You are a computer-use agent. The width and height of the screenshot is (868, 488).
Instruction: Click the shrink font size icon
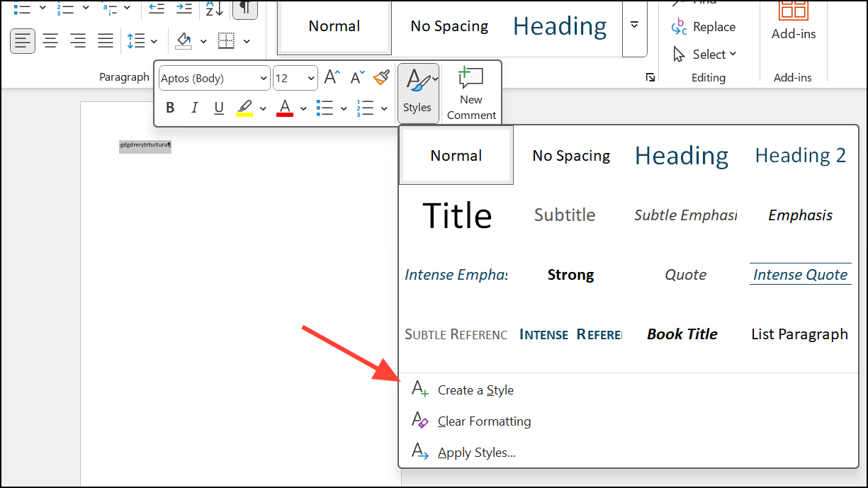357,78
